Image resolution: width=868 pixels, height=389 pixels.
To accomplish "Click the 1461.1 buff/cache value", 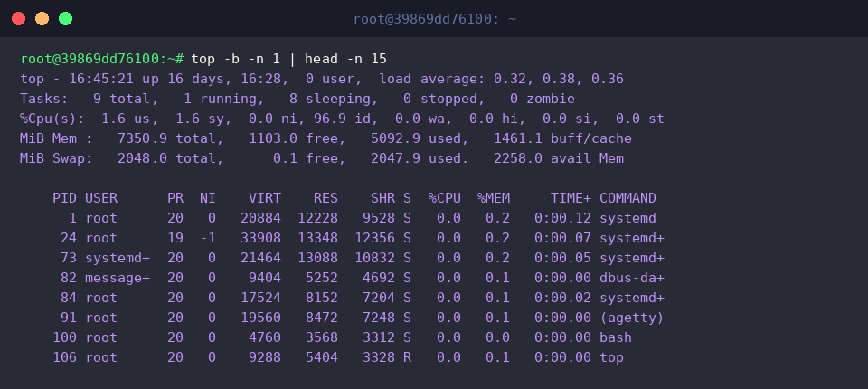I will click(x=562, y=138).
